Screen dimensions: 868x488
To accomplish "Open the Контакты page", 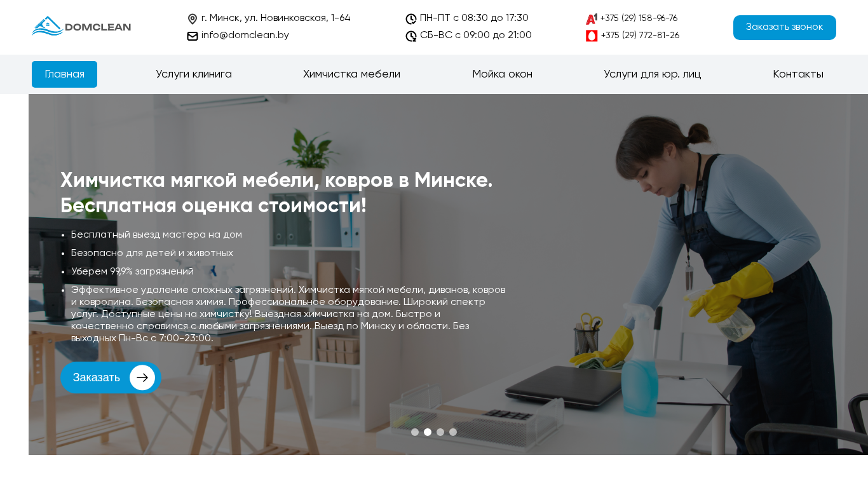I will [x=798, y=74].
